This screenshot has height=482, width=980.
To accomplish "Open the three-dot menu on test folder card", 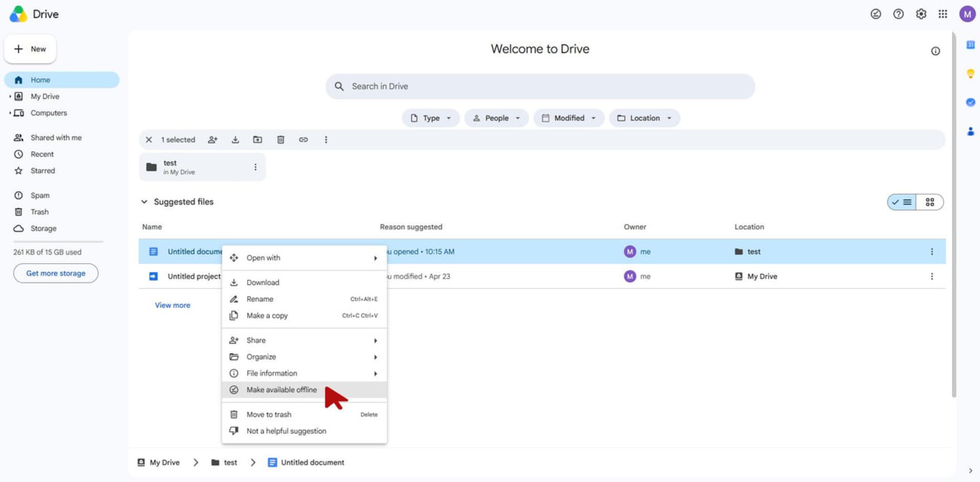I will [255, 167].
